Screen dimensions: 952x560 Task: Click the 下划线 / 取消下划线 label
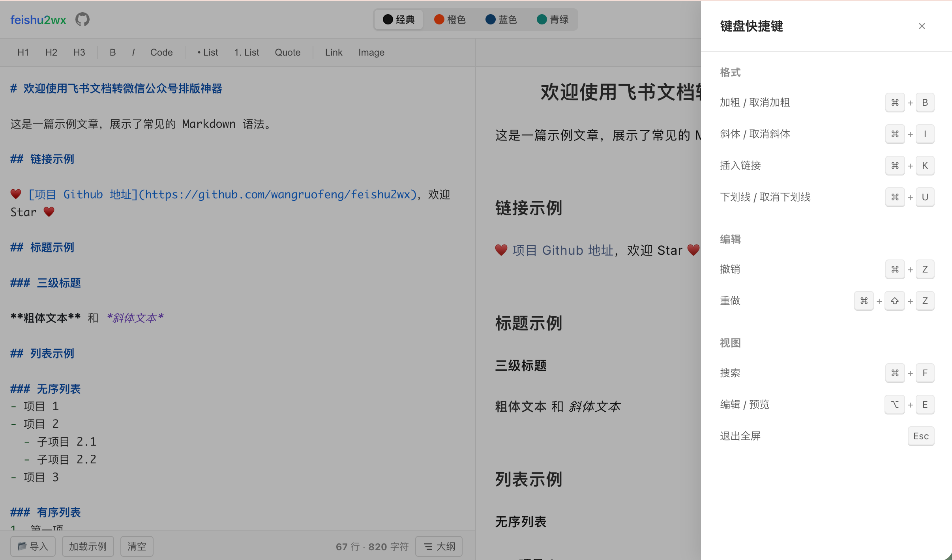pos(765,197)
